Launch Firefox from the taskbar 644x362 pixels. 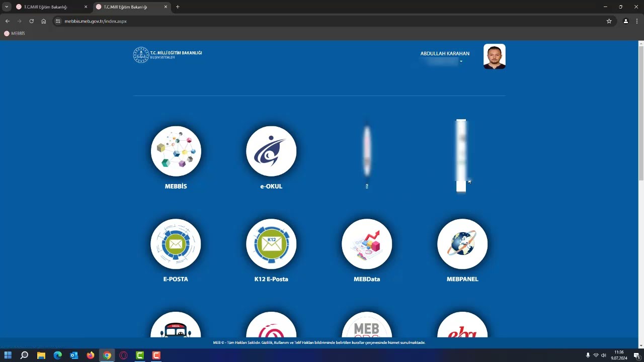(91, 355)
